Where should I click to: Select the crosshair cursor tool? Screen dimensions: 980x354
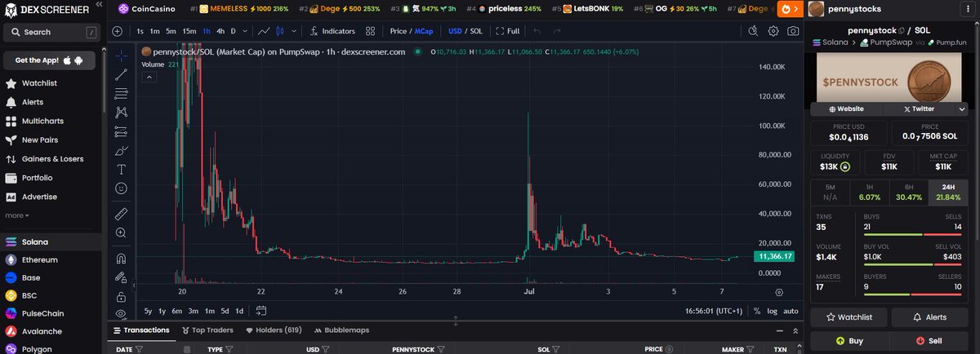pyautogui.click(x=121, y=55)
